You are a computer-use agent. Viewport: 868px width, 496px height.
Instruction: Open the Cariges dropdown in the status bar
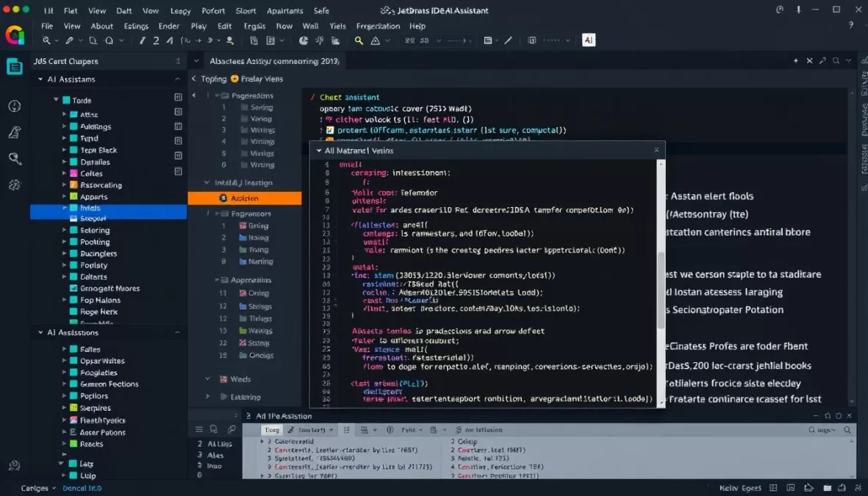pos(37,487)
